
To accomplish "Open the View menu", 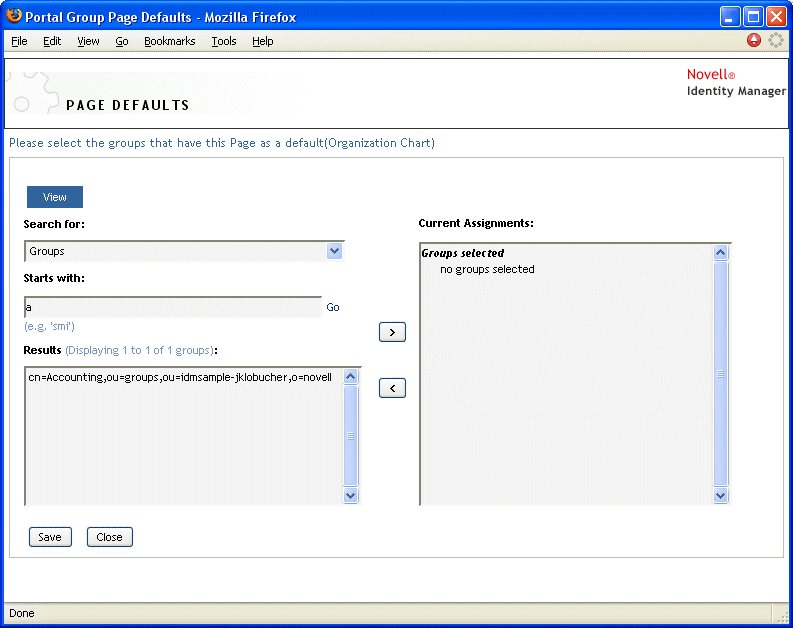I will point(88,41).
